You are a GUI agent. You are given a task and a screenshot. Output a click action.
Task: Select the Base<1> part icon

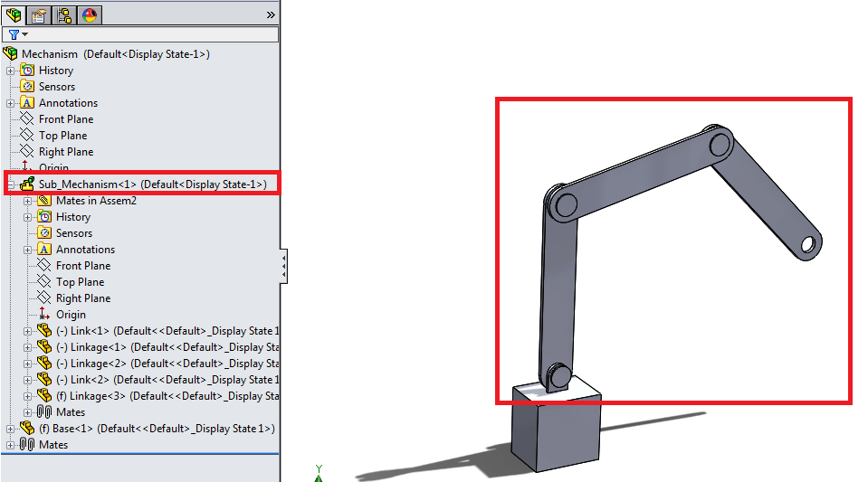tap(27, 428)
